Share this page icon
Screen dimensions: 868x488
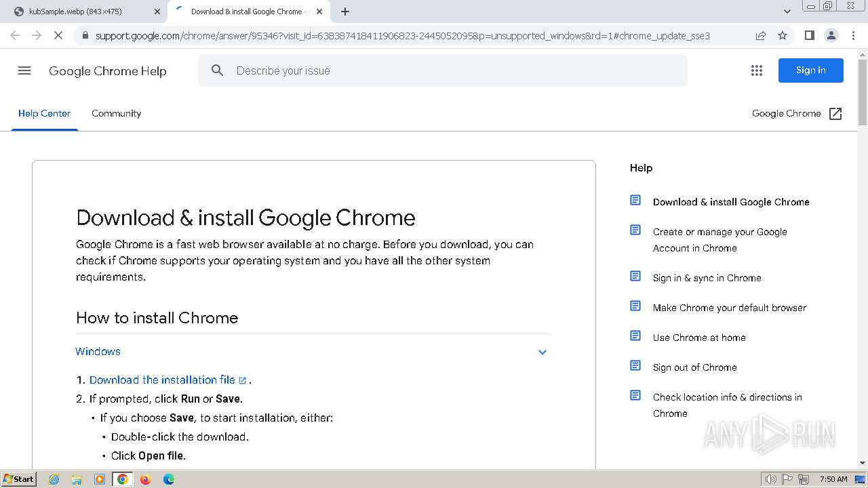tap(761, 35)
